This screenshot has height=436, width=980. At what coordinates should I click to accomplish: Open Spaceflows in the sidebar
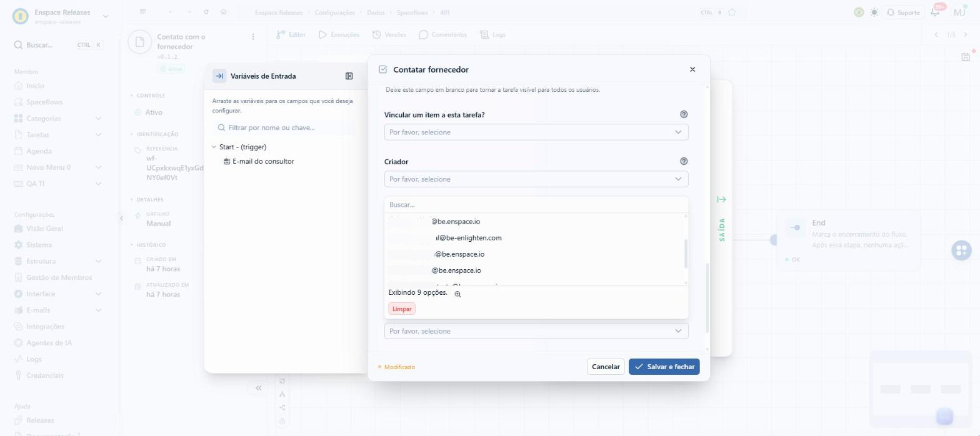(44, 102)
